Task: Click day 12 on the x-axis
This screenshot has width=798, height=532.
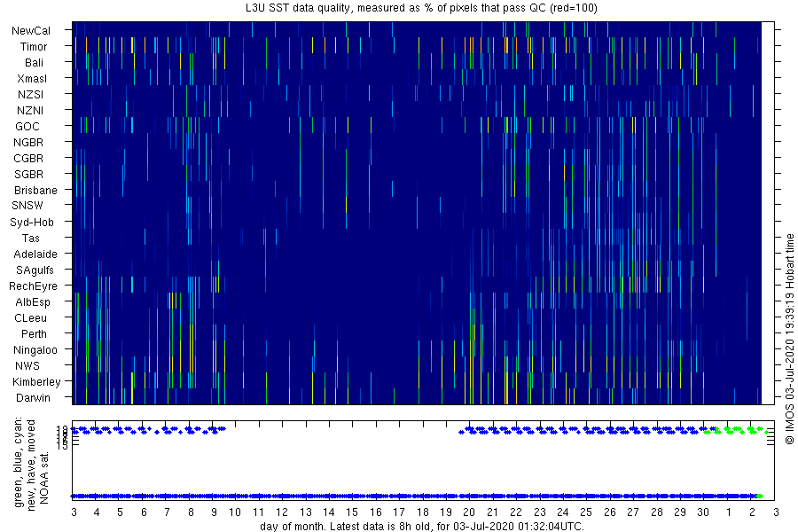Action: click(x=282, y=512)
